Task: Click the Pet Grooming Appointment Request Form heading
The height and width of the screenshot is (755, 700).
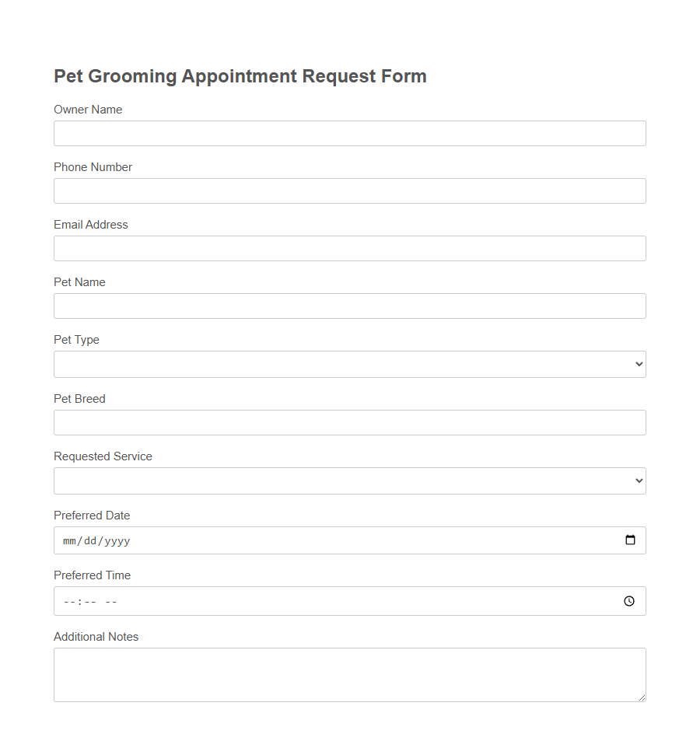Action: pyautogui.click(x=240, y=75)
